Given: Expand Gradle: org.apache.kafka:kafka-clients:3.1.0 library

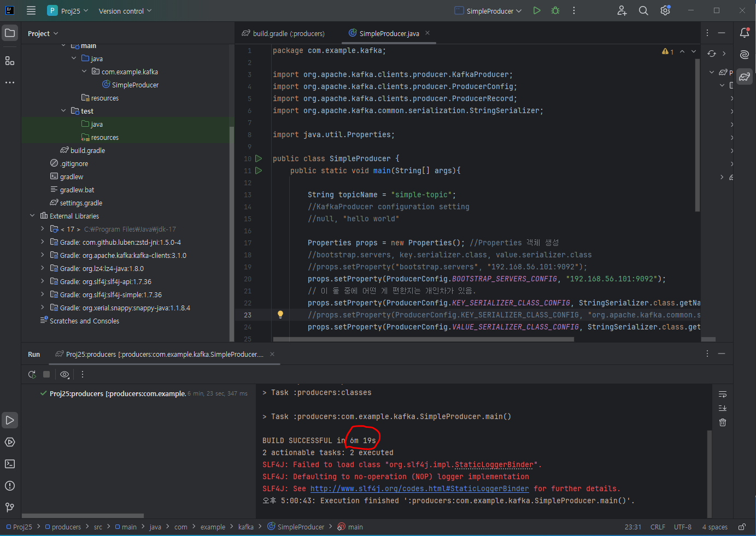Looking at the screenshot, I should (43, 255).
